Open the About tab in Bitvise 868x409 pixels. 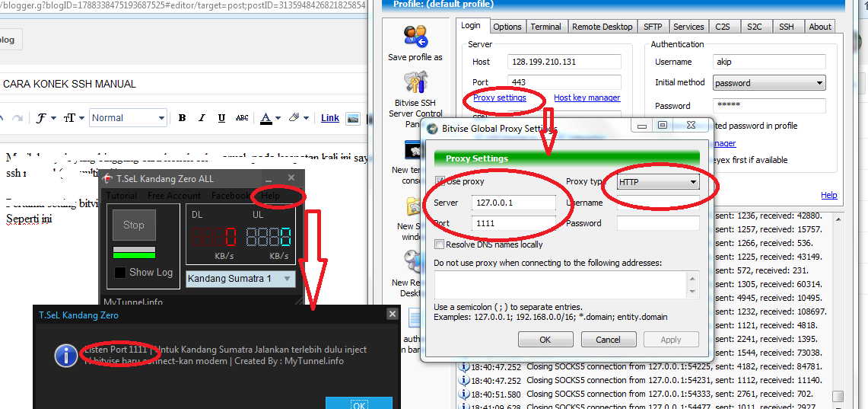point(820,27)
